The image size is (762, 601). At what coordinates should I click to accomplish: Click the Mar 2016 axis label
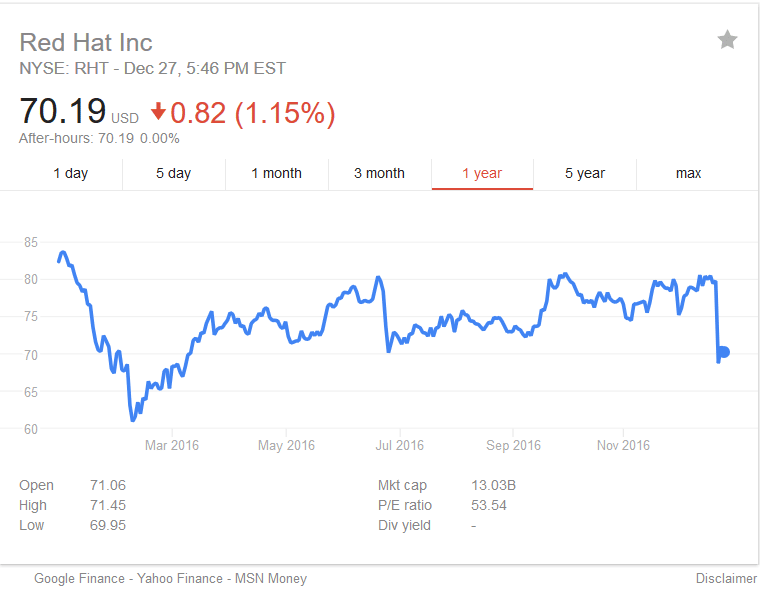point(171,445)
